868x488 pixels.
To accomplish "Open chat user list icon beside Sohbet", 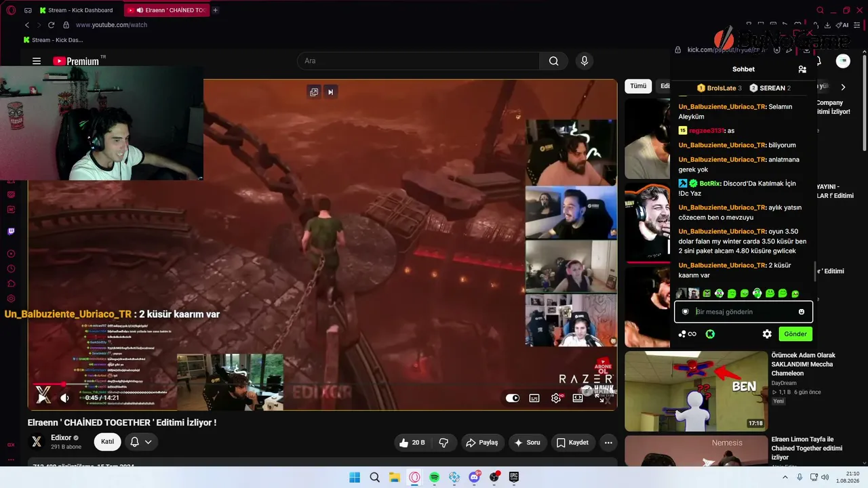I will click(802, 69).
